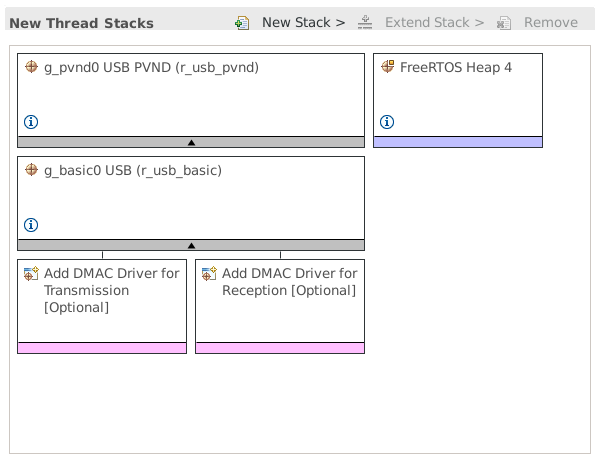Open info for g_pvnd0 USB PVND block

(x=31, y=122)
